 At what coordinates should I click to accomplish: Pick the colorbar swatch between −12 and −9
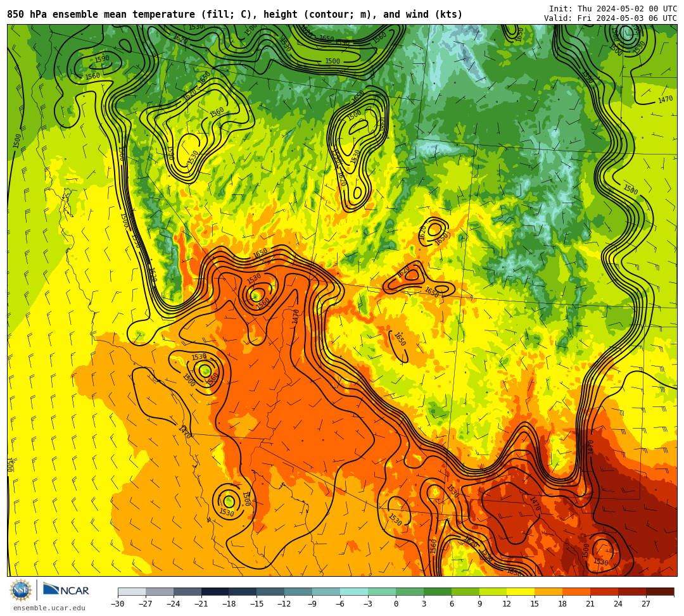click(x=299, y=591)
